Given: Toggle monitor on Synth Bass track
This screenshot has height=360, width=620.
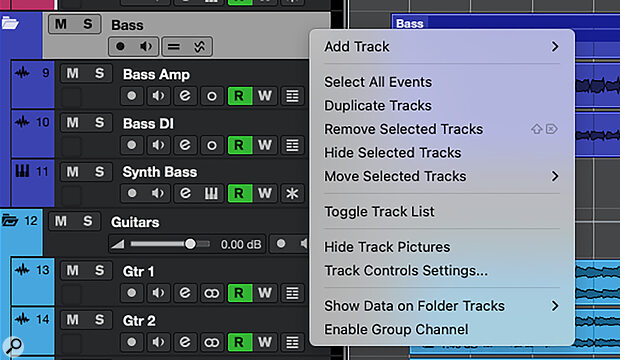Looking at the screenshot, I should click(158, 193).
